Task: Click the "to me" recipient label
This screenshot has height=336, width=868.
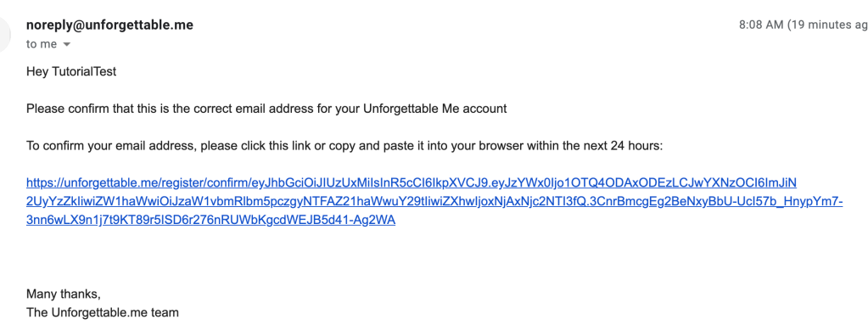Action: [x=42, y=44]
